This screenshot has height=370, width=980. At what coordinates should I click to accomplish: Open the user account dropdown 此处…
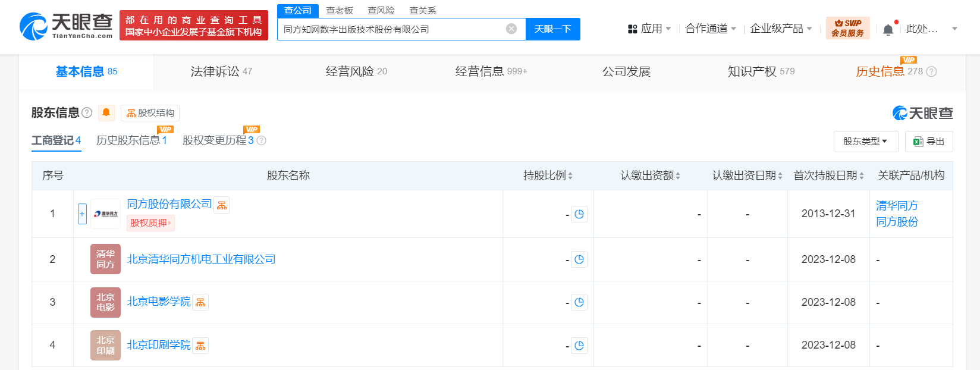932,29
